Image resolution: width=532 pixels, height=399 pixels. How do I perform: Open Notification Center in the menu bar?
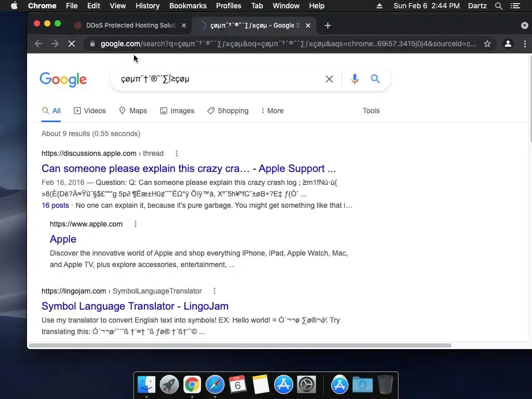point(515,6)
